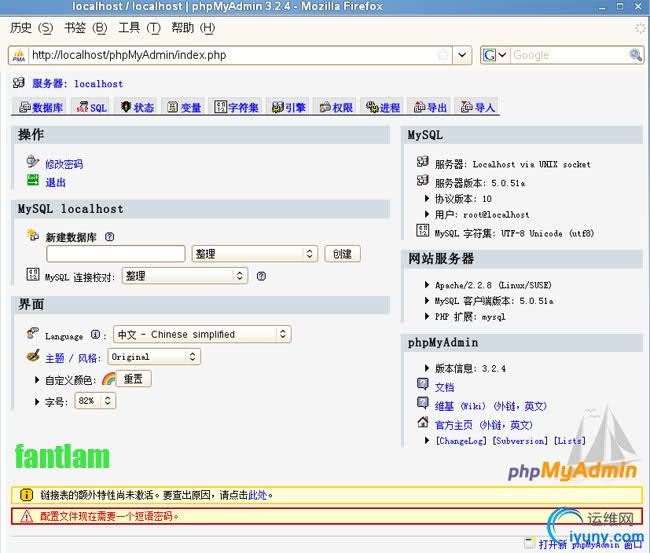The width and height of the screenshot is (650, 553).
Task: Open the 进程 processes tab
Action: click(383, 107)
